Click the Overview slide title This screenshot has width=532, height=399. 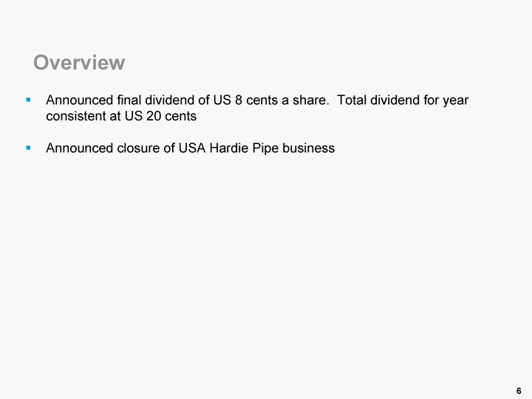(79, 63)
